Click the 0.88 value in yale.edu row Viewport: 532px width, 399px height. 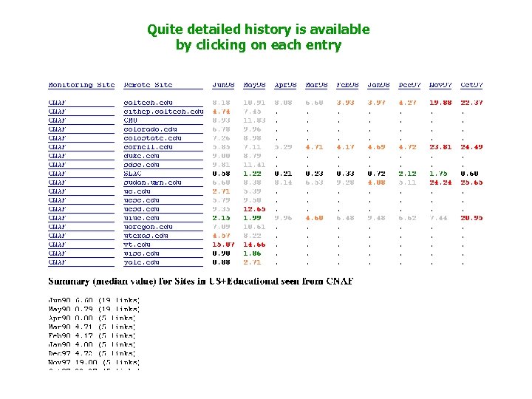pos(221,262)
